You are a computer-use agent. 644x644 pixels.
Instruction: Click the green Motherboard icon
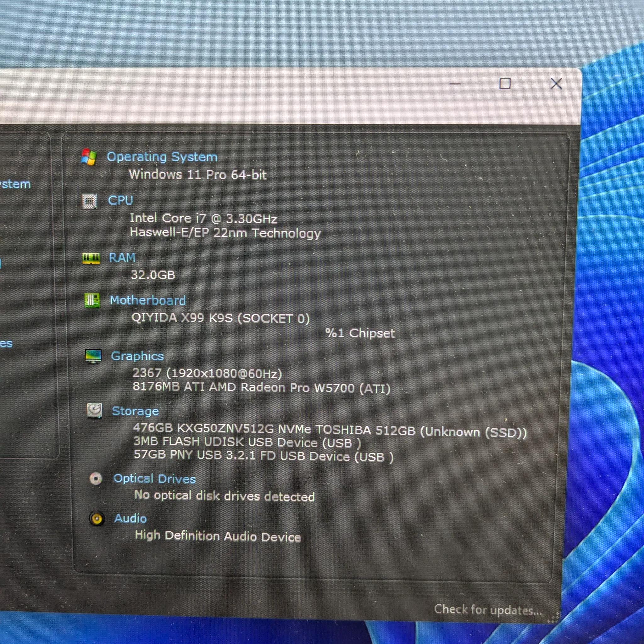click(x=92, y=301)
